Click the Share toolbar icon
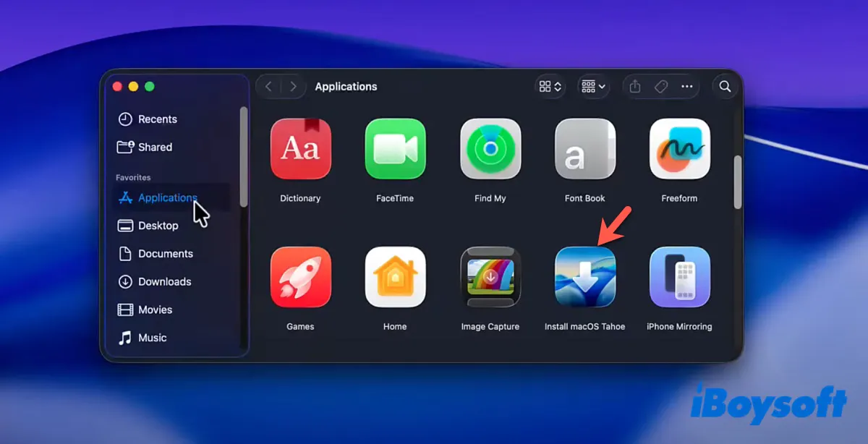Screen dimensions: 868x444 635,87
